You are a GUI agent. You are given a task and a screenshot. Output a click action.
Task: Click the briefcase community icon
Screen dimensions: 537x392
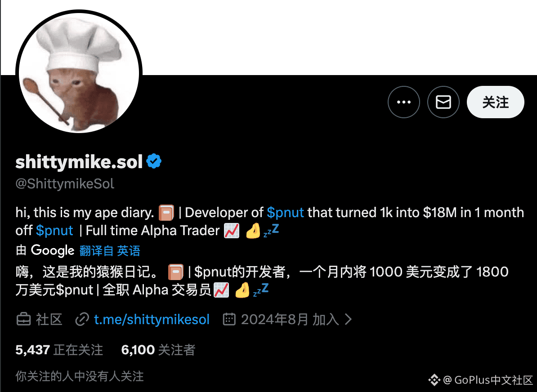(x=24, y=320)
